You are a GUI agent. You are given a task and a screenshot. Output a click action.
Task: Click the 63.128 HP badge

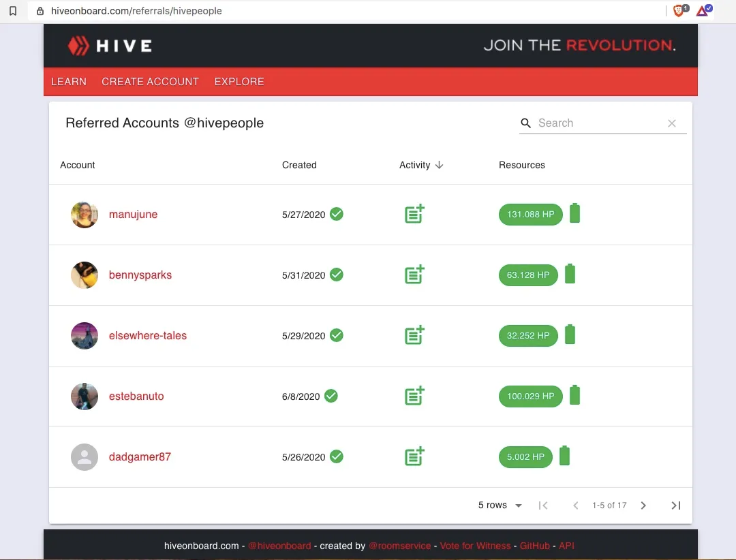coord(528,275)
